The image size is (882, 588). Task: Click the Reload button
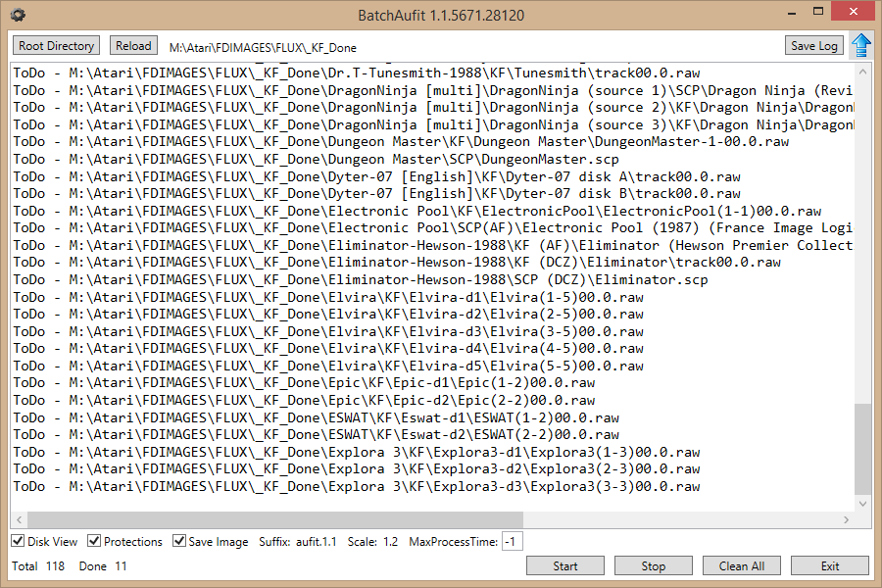(133, 46)
